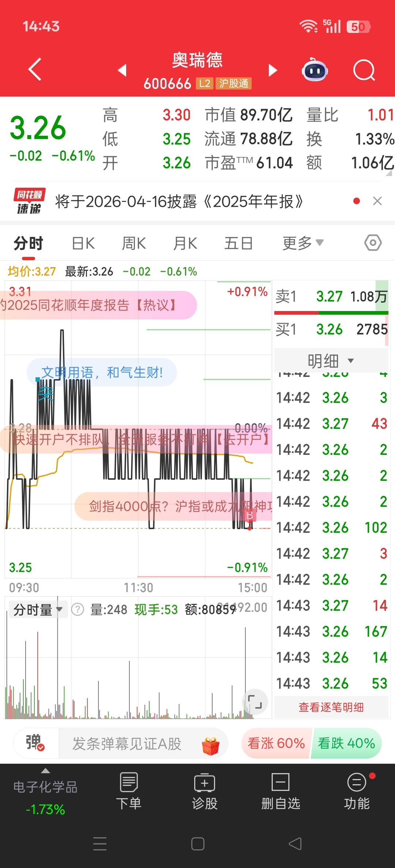Open 诊股 stock diagnosis

pos(205,791)
